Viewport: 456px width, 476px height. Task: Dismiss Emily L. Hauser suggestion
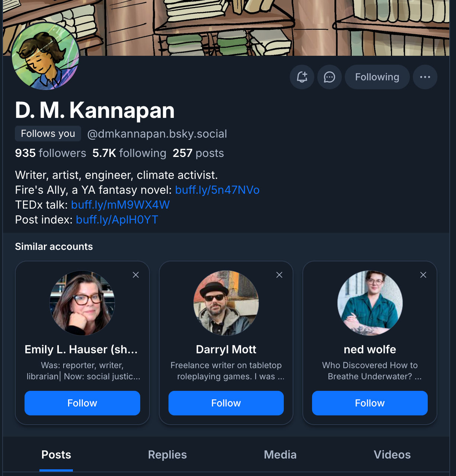tap(136, 275)
